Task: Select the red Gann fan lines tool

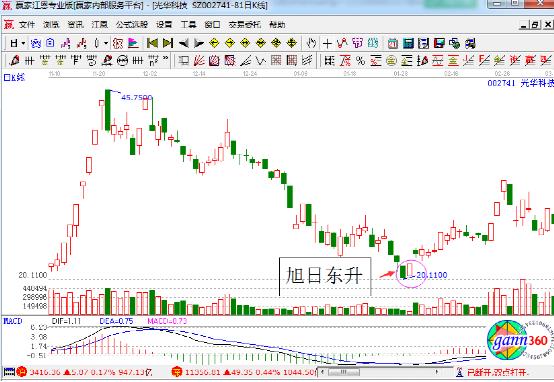Action: pos(199,61)
